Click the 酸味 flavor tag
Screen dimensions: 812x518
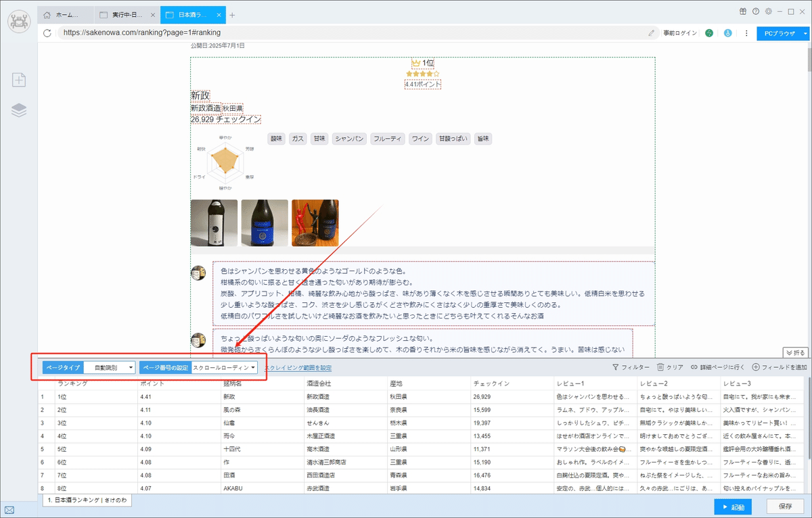coord(276,139)
